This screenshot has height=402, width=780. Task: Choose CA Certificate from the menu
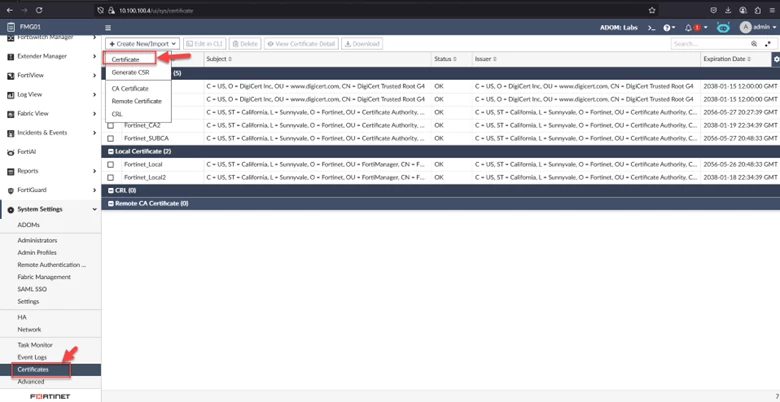click(x=130, y=89)
